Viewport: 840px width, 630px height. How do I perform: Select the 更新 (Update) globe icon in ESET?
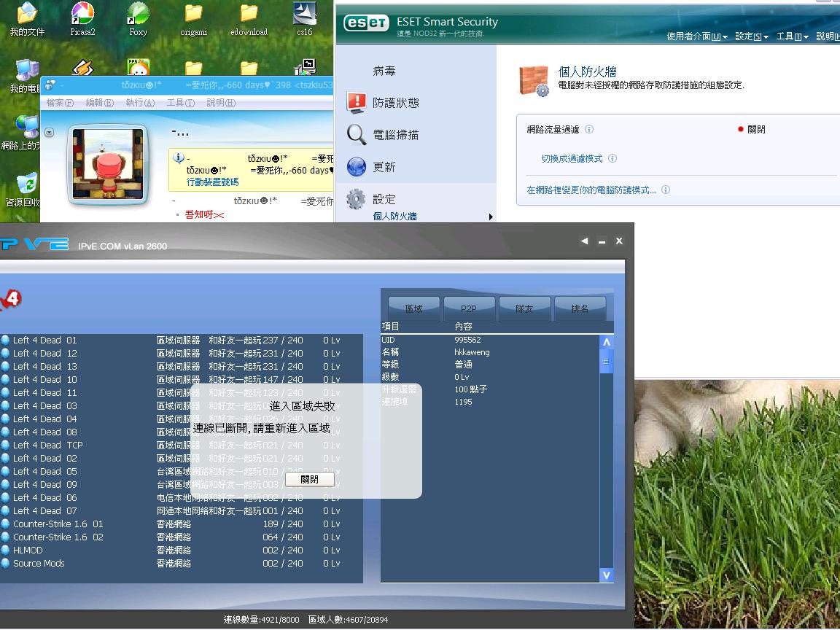pyautogui.click(x=356, y=167)
